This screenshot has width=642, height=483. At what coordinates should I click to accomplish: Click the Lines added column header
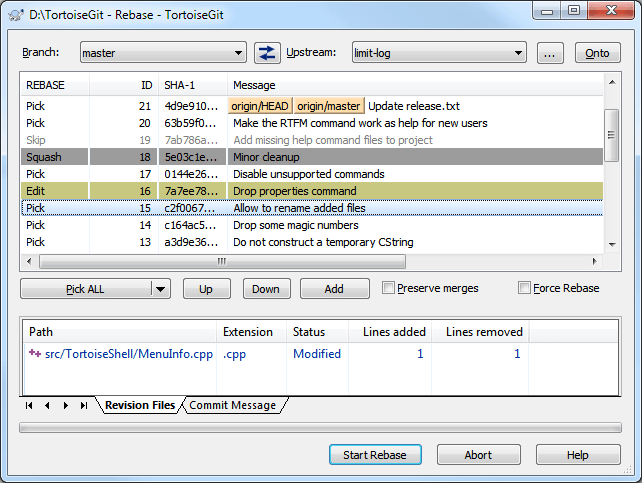pos(390,332)
